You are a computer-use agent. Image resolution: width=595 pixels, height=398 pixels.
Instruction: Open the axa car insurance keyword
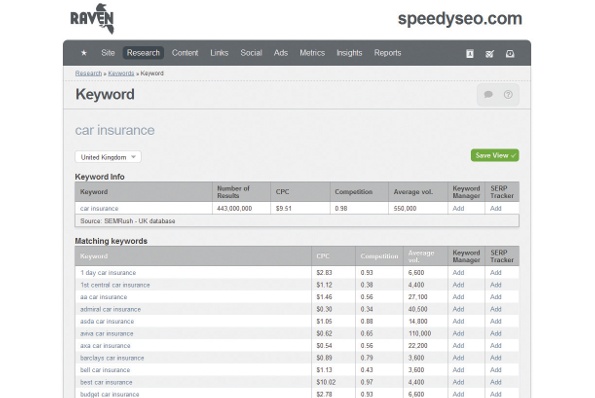coord(105,346)
